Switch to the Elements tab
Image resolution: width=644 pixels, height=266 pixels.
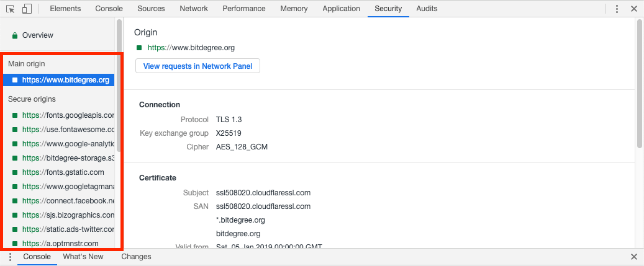click(65, 9)
